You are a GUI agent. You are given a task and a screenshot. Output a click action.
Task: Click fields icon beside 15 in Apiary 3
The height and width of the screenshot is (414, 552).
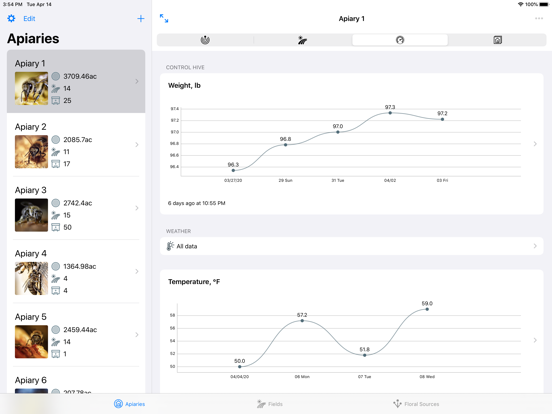56,215
